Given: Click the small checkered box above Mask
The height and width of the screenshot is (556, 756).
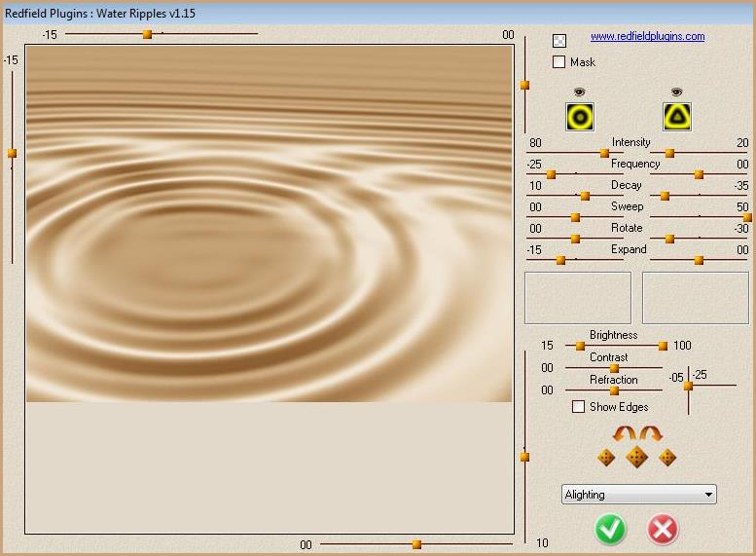Looking at the screenshot, I should [559, 41].
